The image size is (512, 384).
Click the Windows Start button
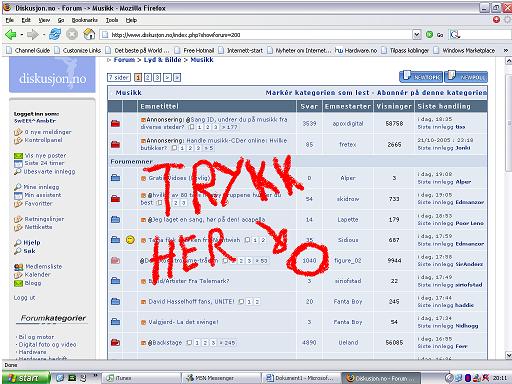[25, 378]
